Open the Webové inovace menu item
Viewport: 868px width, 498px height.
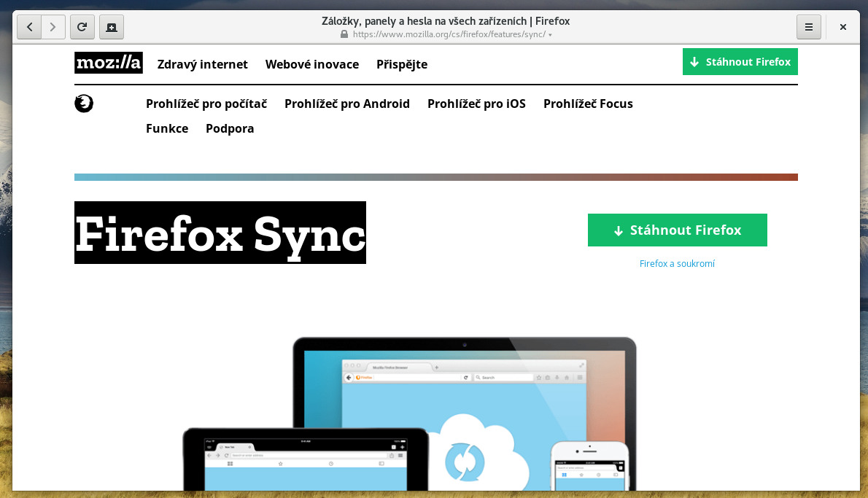(x=312, y=64)
